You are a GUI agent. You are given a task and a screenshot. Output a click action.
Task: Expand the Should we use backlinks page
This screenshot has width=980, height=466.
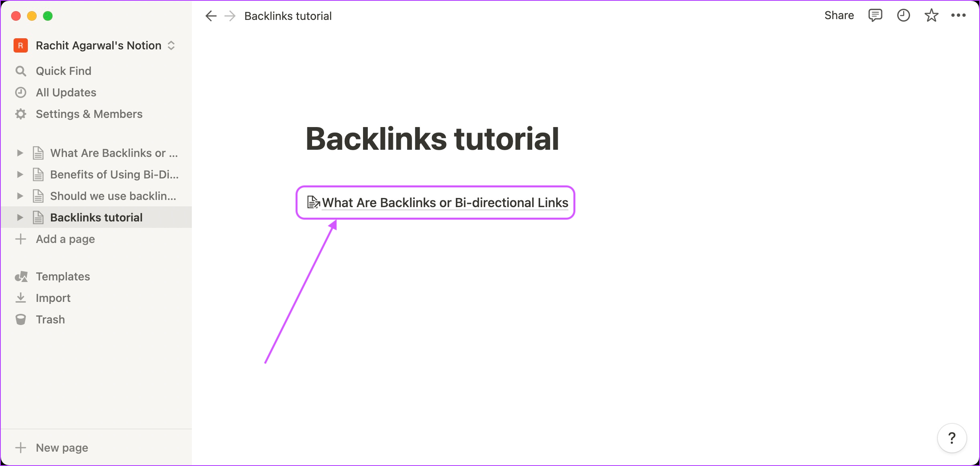coord(20,196)
